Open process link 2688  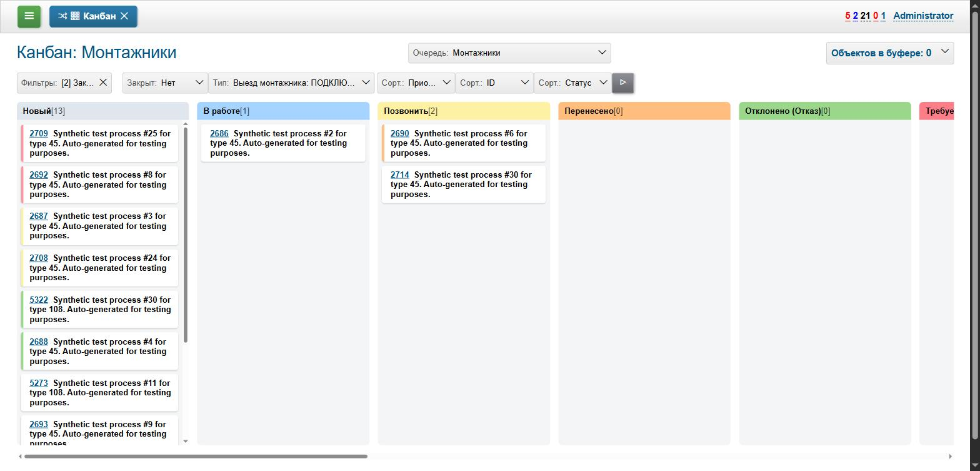39,342
